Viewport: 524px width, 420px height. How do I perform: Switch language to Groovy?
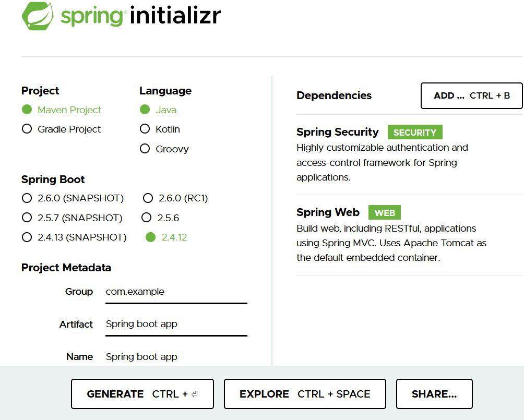point(145,149)
